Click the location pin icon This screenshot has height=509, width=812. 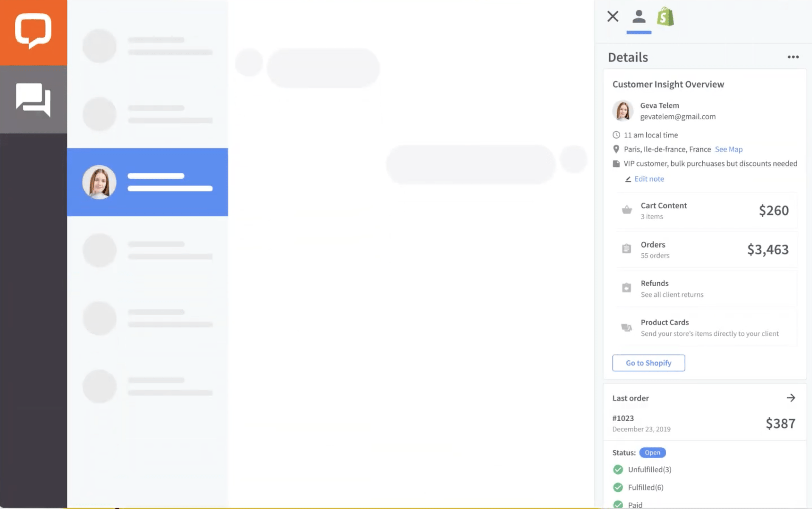coord(616,149)
